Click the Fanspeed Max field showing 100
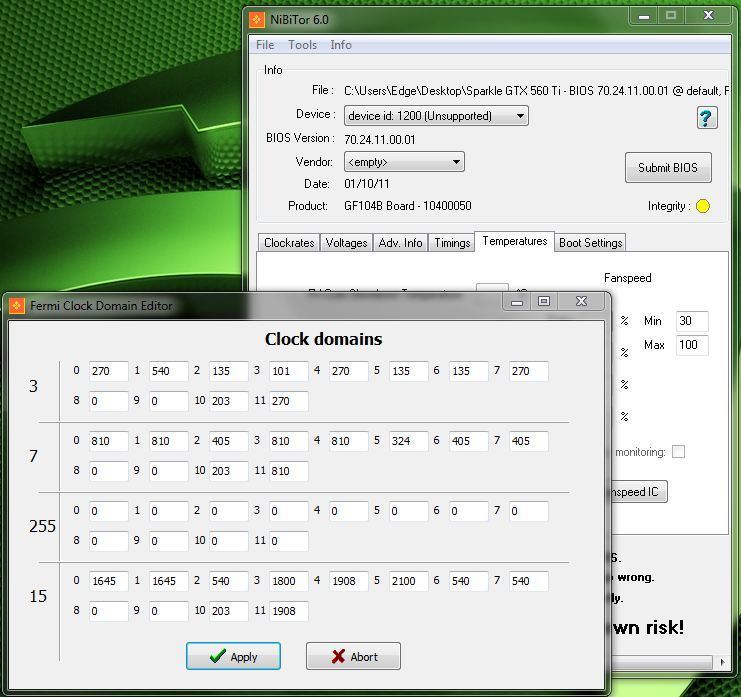 pyautogui.click(x=692, y=345)
